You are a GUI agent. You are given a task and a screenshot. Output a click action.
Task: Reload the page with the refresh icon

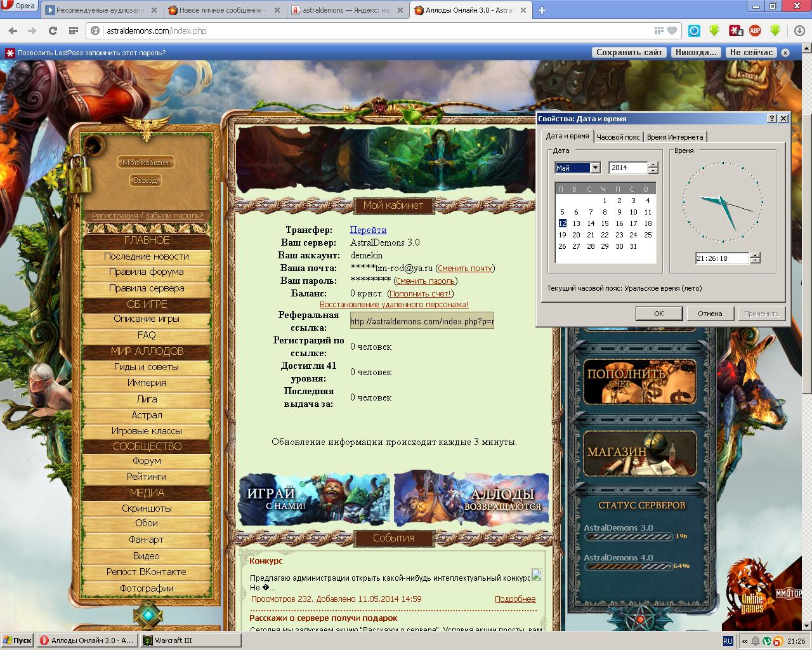pos(53,30)
